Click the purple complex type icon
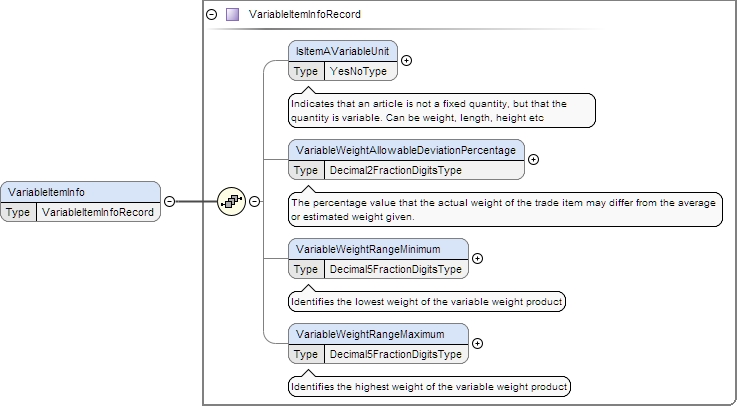The width and height of the screenshot is (738, 407). point(232,15)
